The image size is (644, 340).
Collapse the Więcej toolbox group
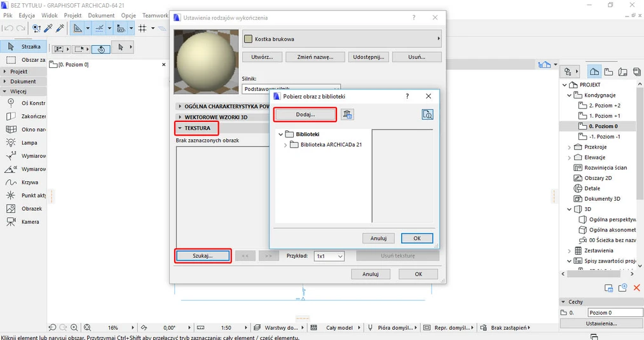pos(5,92)
